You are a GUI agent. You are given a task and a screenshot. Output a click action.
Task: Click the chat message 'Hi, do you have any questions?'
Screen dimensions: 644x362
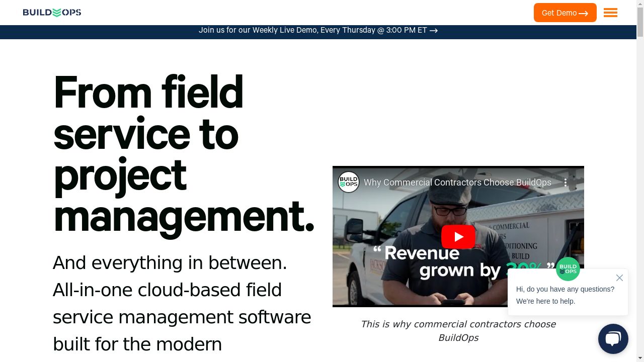point(565,289)
